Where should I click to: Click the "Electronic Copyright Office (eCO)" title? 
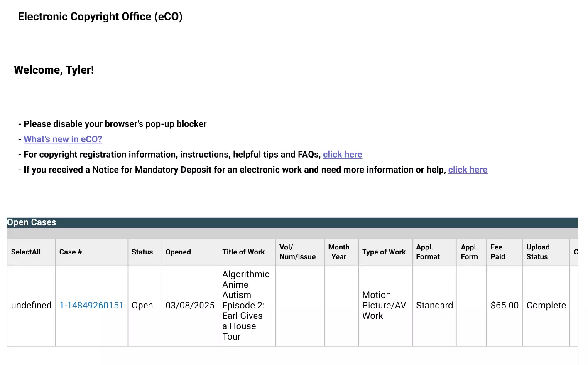[100, 17]
